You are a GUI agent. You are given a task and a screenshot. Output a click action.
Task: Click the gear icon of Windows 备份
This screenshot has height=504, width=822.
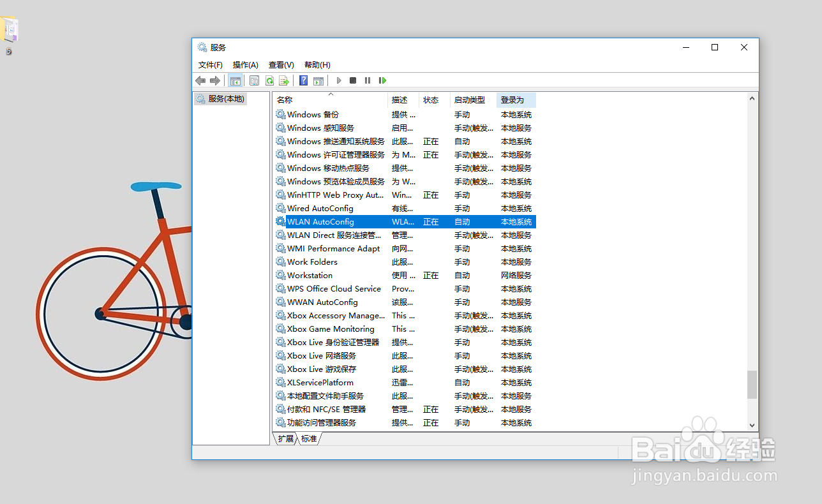coord(280,114)
